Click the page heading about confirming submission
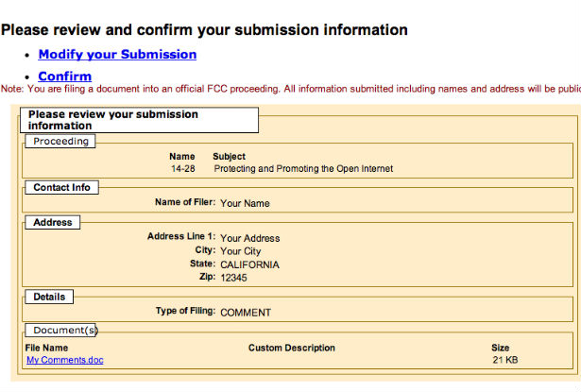Viewport: 581px width, 392px height. pyautogui.click(x=204, y=30)
